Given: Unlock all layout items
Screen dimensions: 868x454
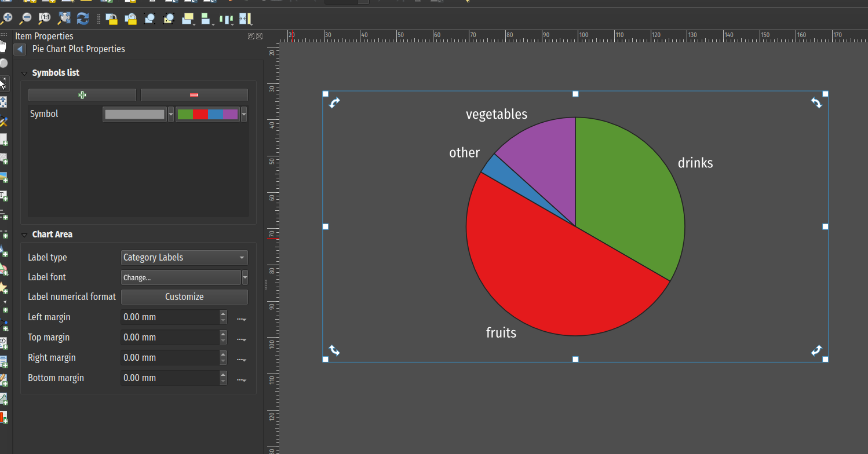Looking at the screenshot, I should tap(130, 19).
